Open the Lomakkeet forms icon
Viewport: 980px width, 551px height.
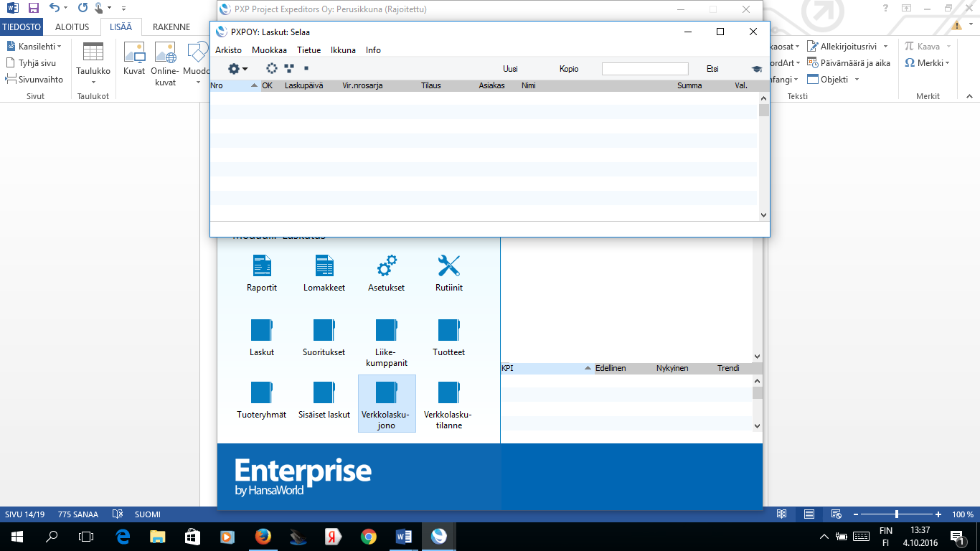tap(324, 267)
